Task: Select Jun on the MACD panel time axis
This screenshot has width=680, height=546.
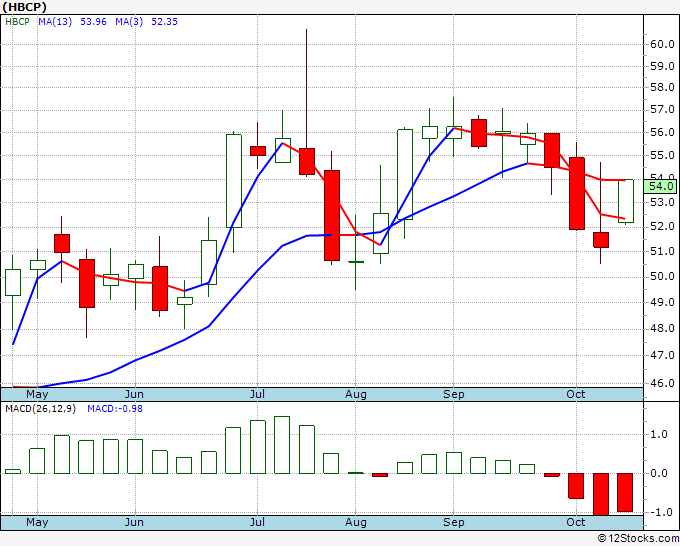Action: 134,522
